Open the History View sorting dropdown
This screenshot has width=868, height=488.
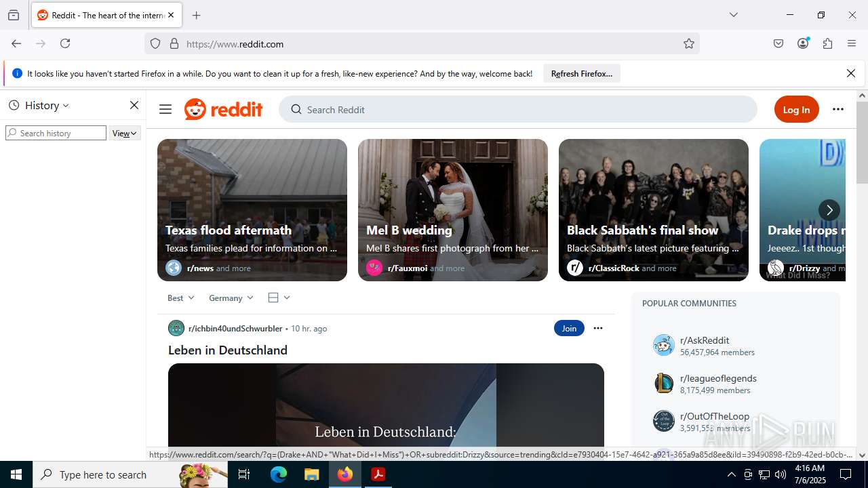click(125, 133)
